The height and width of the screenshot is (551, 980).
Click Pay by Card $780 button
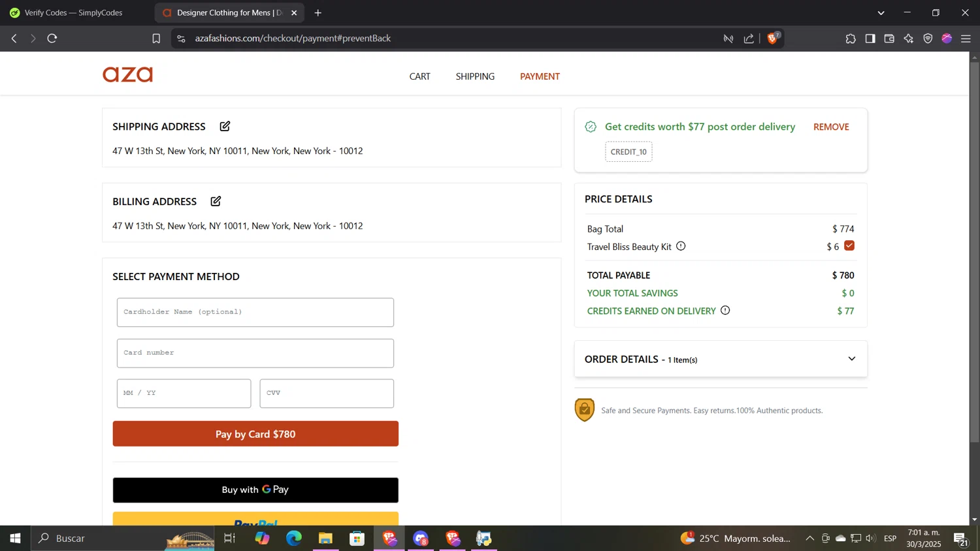(x=255, y=433)
